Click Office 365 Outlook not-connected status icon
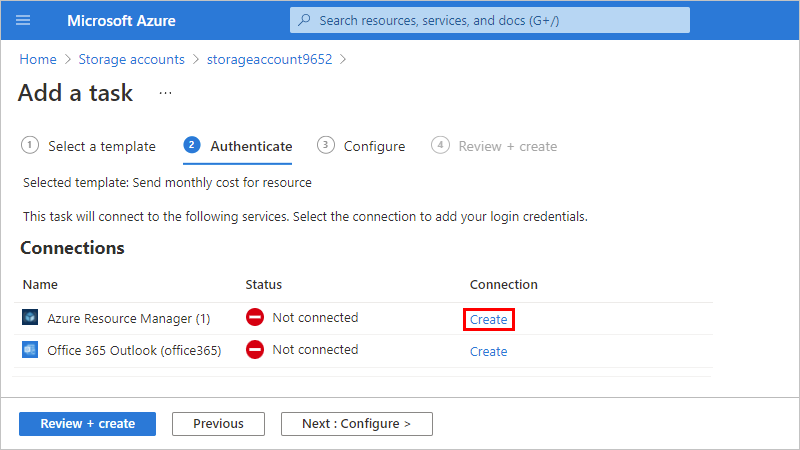This screenshot has width=800, height=450. [255, 349]
